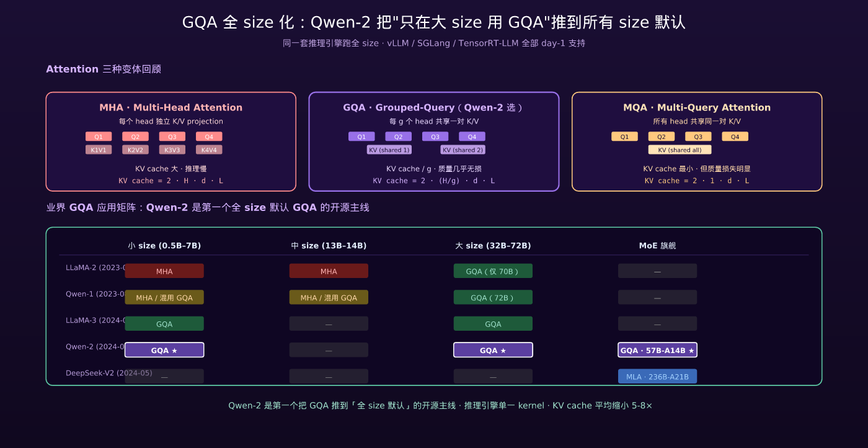Click the K1V1 chip in the MHA card

pos(99,150)
